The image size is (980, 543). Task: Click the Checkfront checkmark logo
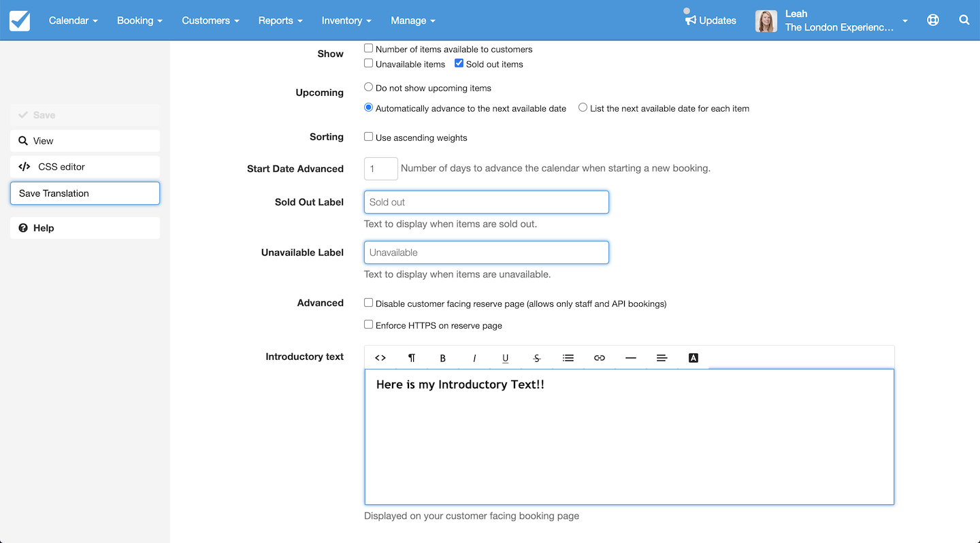pyautogui.click(x=20, y=20)
